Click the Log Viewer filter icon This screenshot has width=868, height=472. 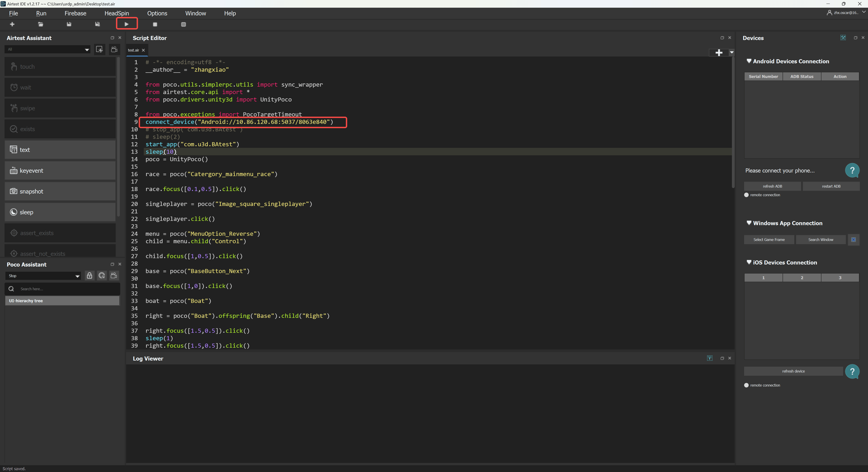pyautogui.click(x=710, y=358)
